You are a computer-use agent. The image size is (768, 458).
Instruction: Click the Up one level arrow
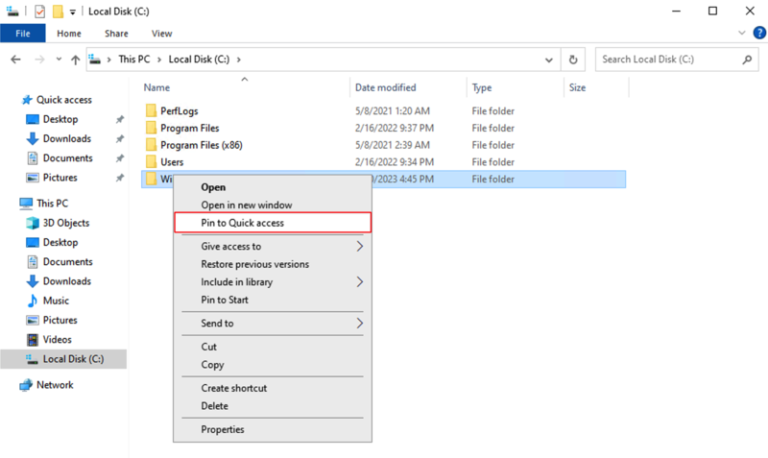(x=75, y=60)
